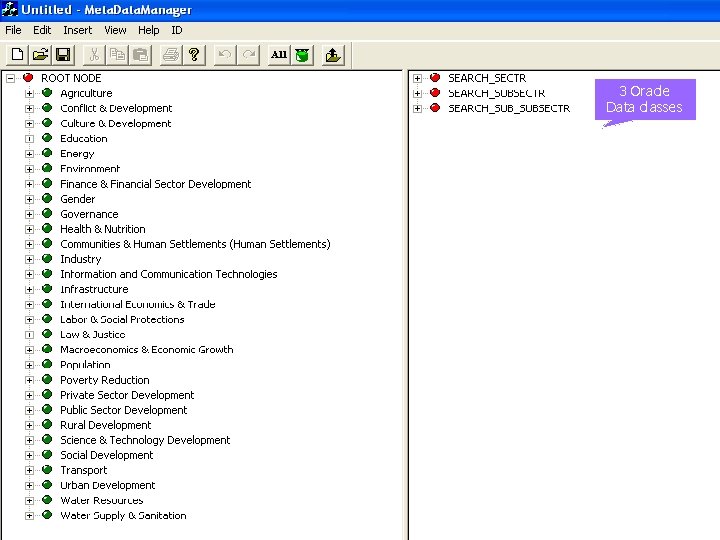
Task: Select Science & Technology Development item
Action: (x=145, y=440)
